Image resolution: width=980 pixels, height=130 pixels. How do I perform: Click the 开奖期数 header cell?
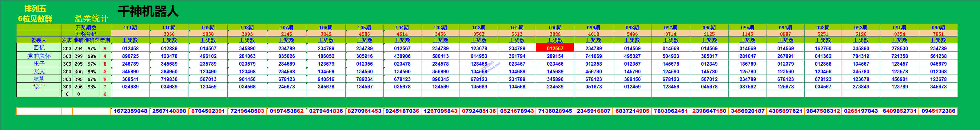coord(86,27)
